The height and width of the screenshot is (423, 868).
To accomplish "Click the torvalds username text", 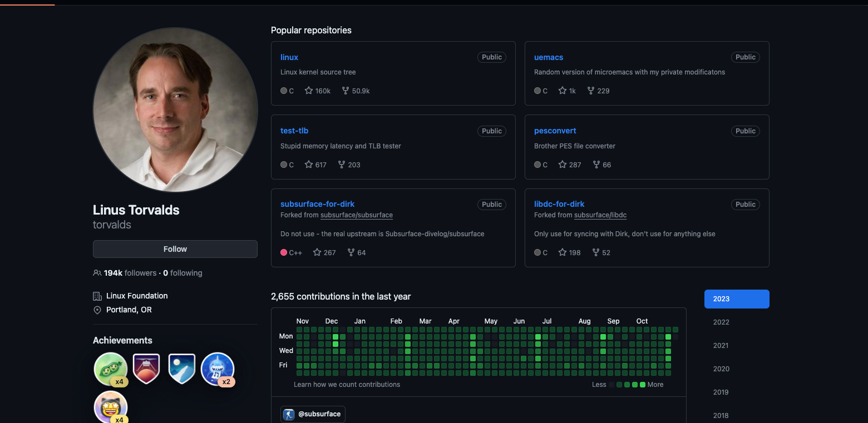I will click(x=112, y=225).
